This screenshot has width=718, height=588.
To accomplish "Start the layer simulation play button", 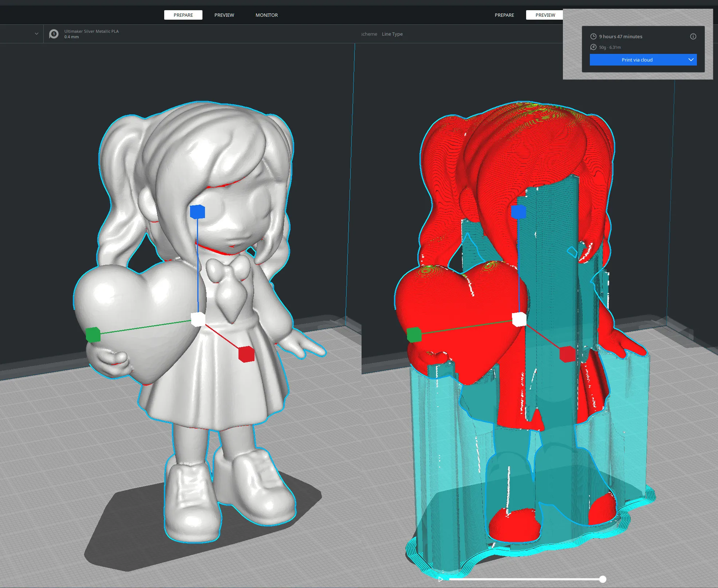I will [x=441, y=579].
